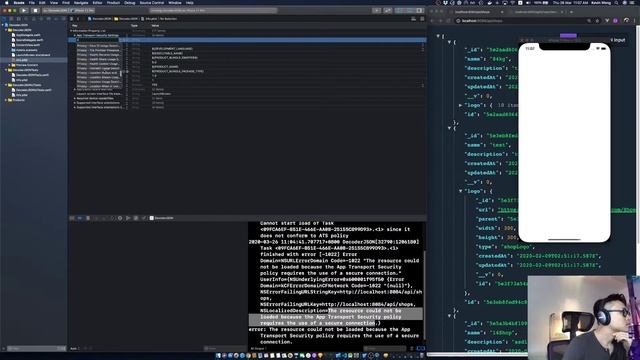Open Auto variables scope dropdown
The width and height of the screenshot is (640, 360).
pos(75,349)
